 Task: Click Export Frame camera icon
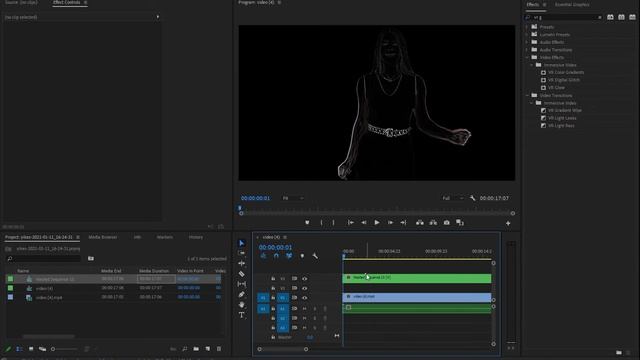pos(447,222)
